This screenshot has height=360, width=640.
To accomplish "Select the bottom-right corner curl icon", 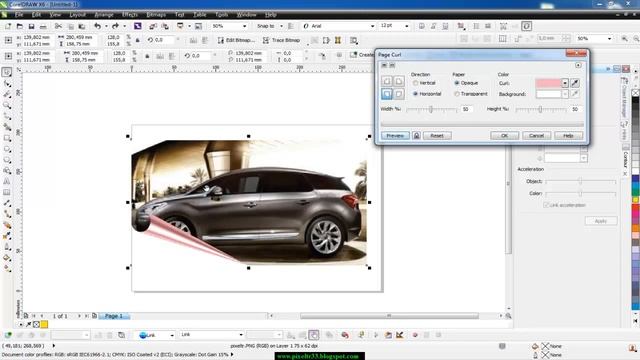I will tap(399, 94).
